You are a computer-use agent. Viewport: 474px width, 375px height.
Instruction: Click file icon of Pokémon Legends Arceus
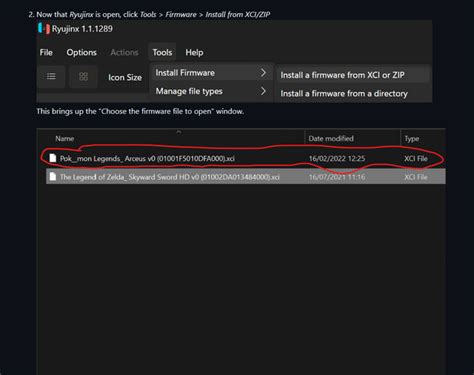52,158
